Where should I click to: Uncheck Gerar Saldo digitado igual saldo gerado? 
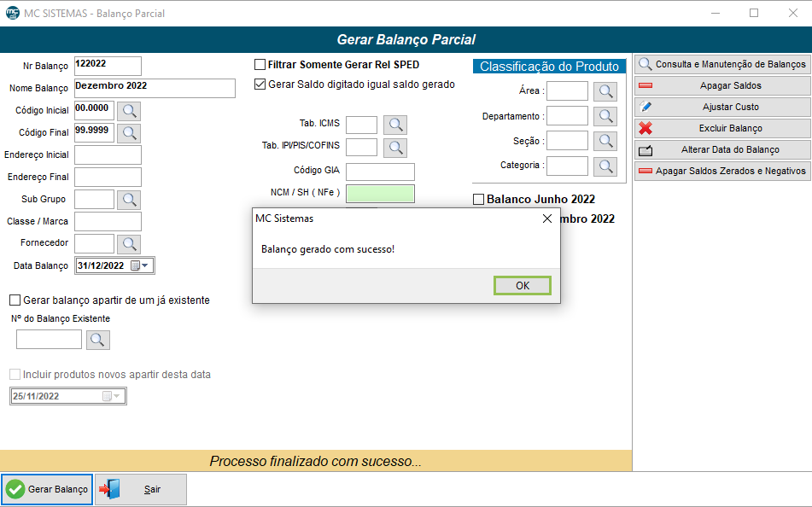pyautogui.click(x=260, y=84)
